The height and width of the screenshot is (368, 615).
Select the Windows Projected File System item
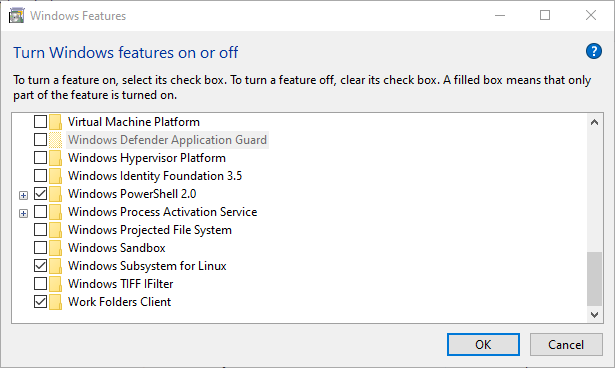(x=150, y=230)
